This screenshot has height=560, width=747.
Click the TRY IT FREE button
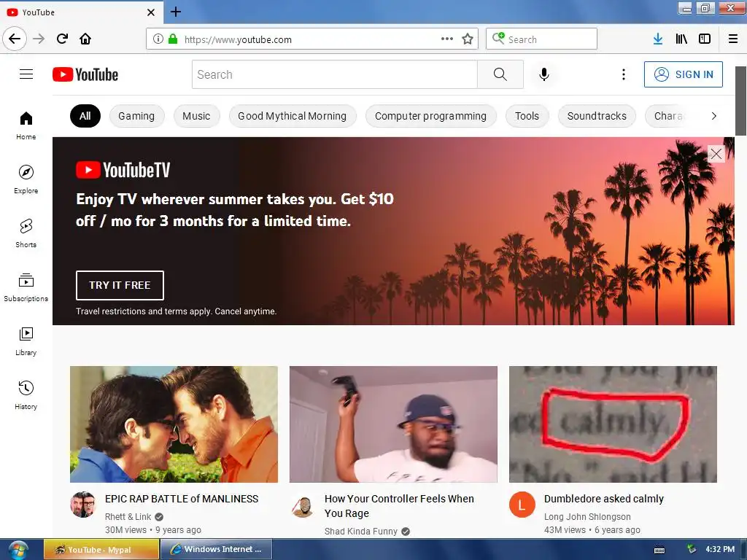click(120, 285)
